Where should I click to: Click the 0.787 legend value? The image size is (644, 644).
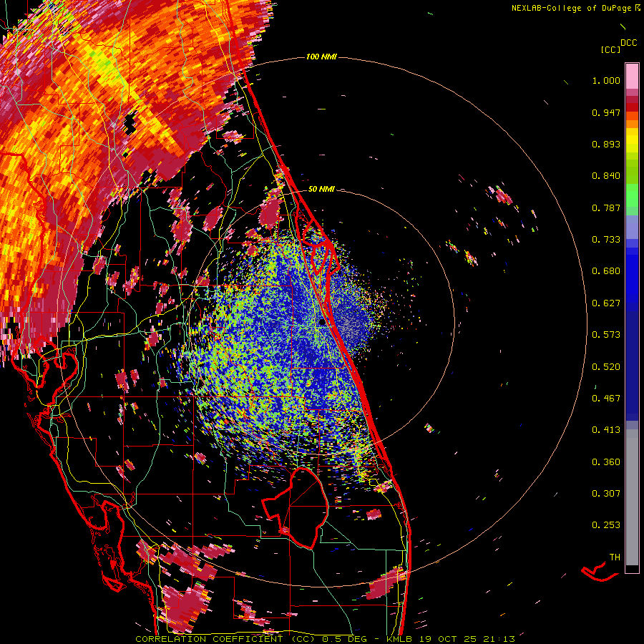click(606, 208)
